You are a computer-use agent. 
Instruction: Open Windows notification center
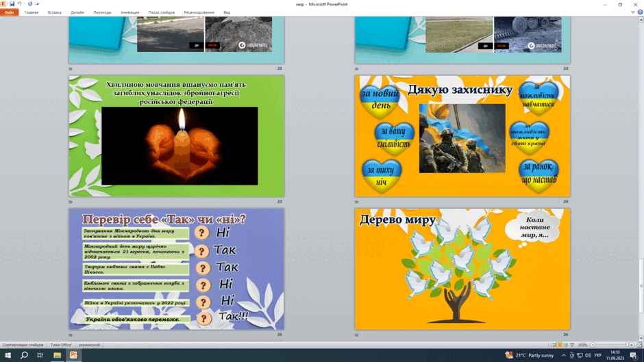(634, 355)
